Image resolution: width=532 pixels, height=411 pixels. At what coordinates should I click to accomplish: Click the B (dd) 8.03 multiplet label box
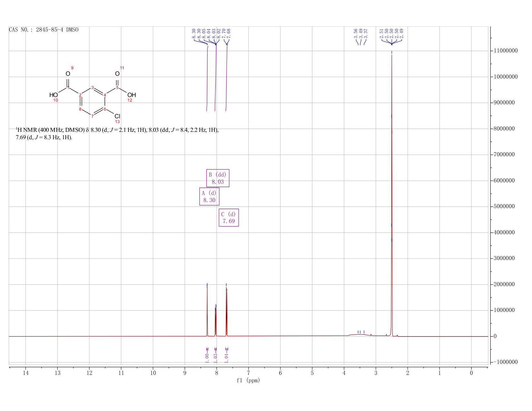pos(218,178)
